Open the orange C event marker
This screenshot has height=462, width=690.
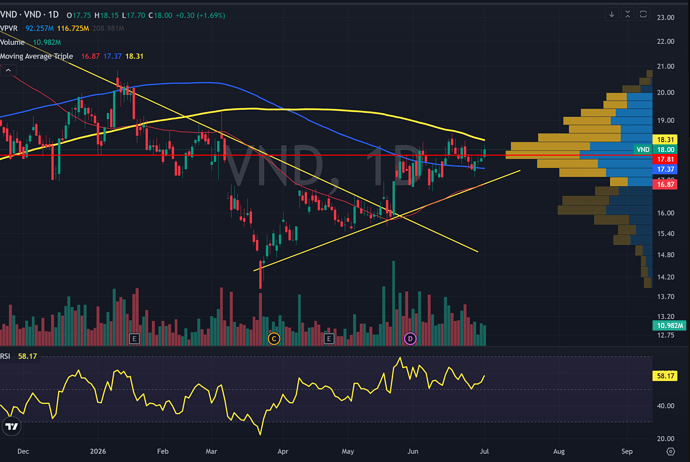274,338
